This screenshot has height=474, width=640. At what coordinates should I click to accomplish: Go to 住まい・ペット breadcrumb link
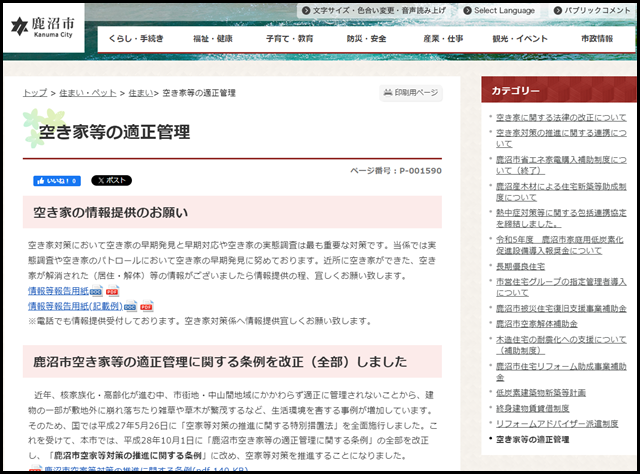[x=88, y=93]
